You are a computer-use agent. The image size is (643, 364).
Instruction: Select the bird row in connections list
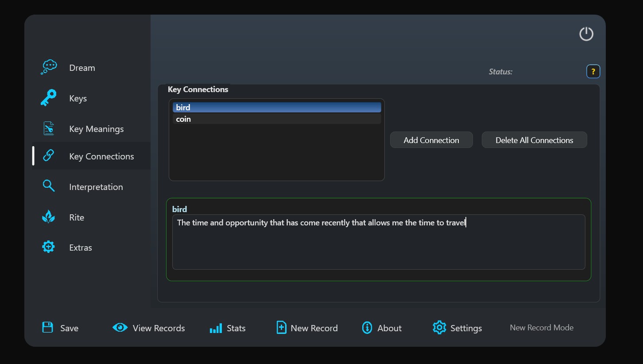click(277, 108)
